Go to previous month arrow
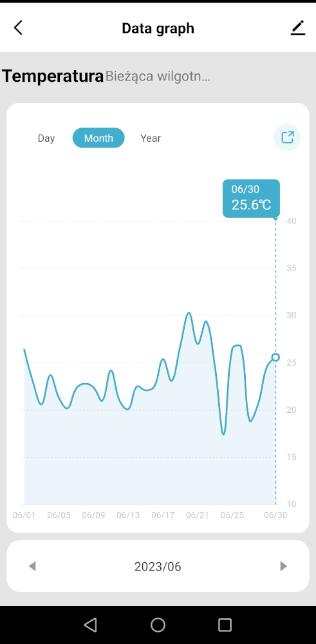 coord(32,566)
